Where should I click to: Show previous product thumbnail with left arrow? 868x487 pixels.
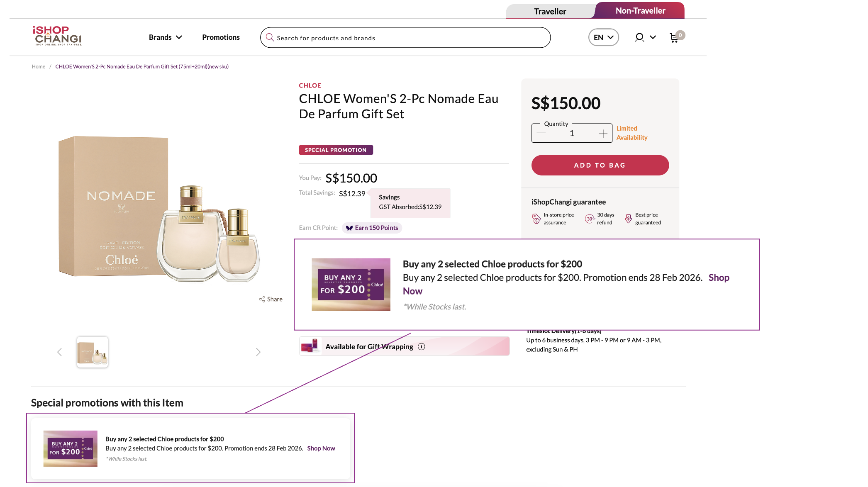60,352
